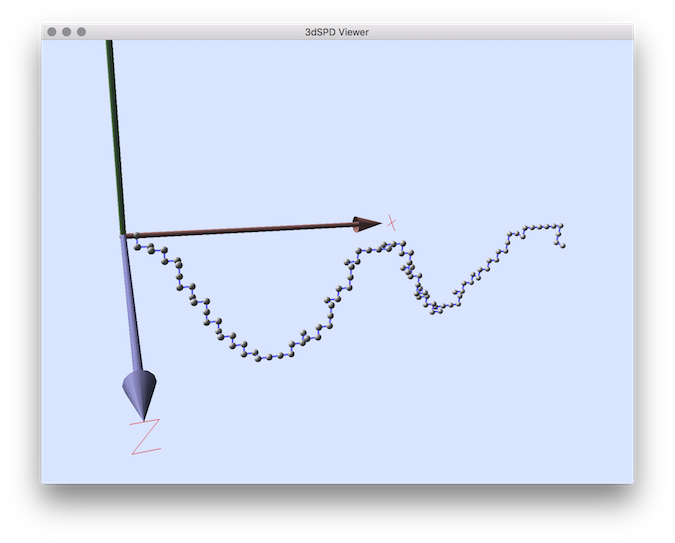The height and width of the screenshot is (543, 675).
Task: Minimize the 3dSPD Viewer window
Action: 67,32
